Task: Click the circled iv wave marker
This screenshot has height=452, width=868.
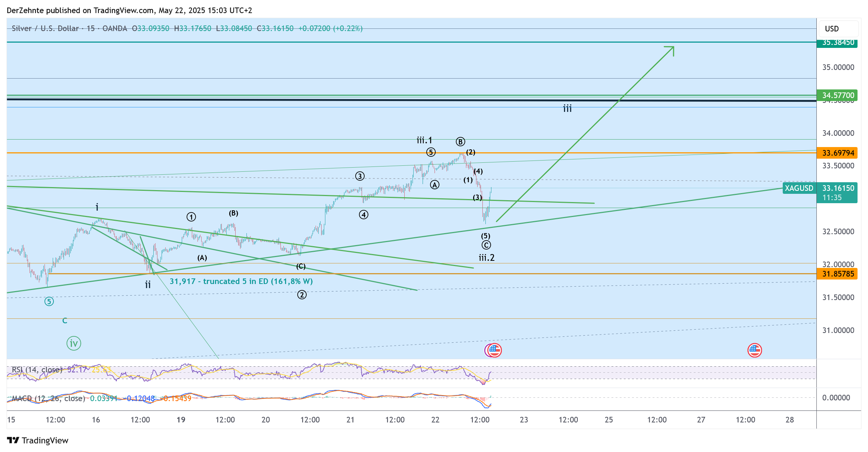Action: 74,343
